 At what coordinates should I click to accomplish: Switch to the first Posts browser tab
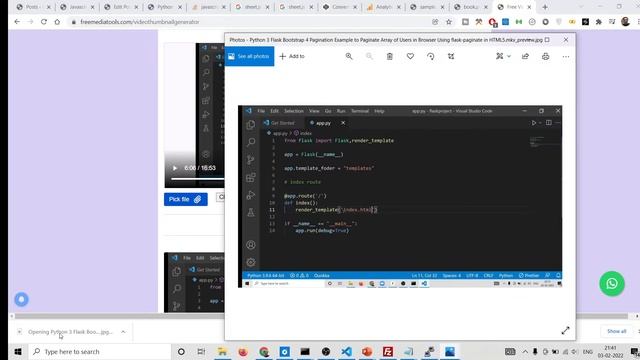[33, 7]
